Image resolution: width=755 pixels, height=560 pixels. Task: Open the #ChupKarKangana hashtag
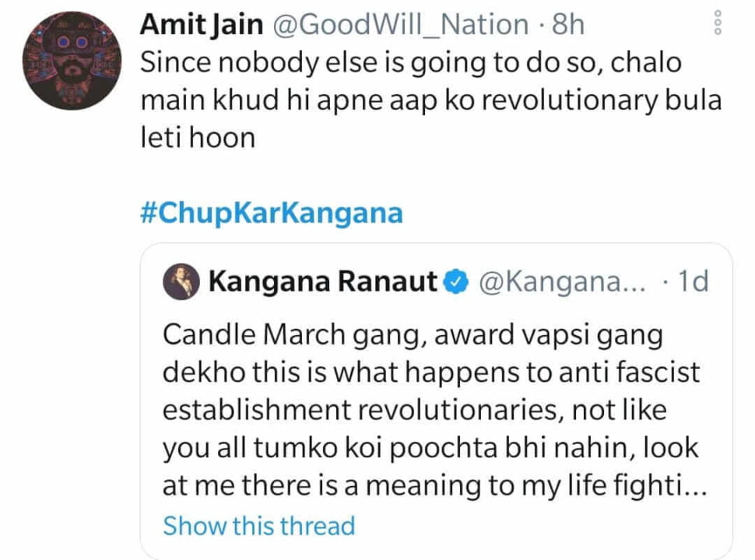(271, 213)
